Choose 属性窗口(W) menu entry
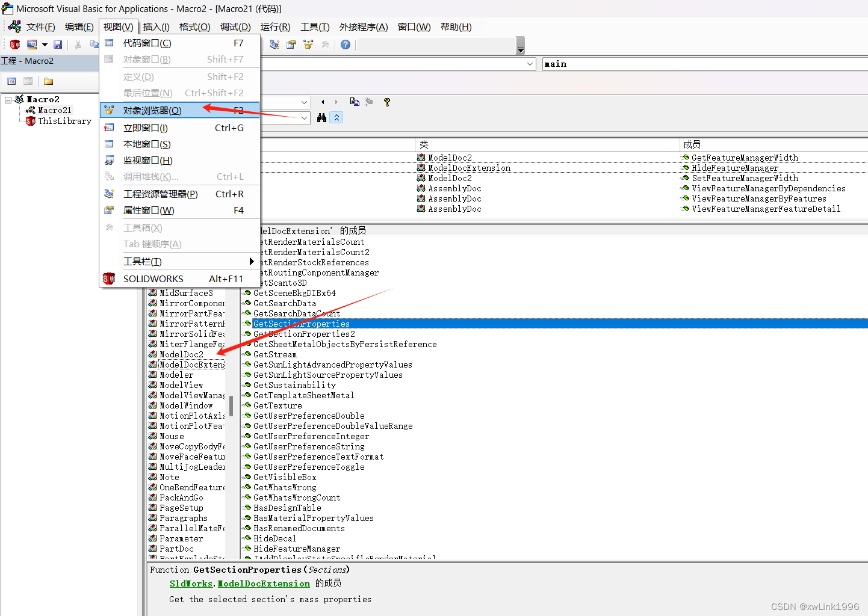868x616 pixels. (179, 210)
